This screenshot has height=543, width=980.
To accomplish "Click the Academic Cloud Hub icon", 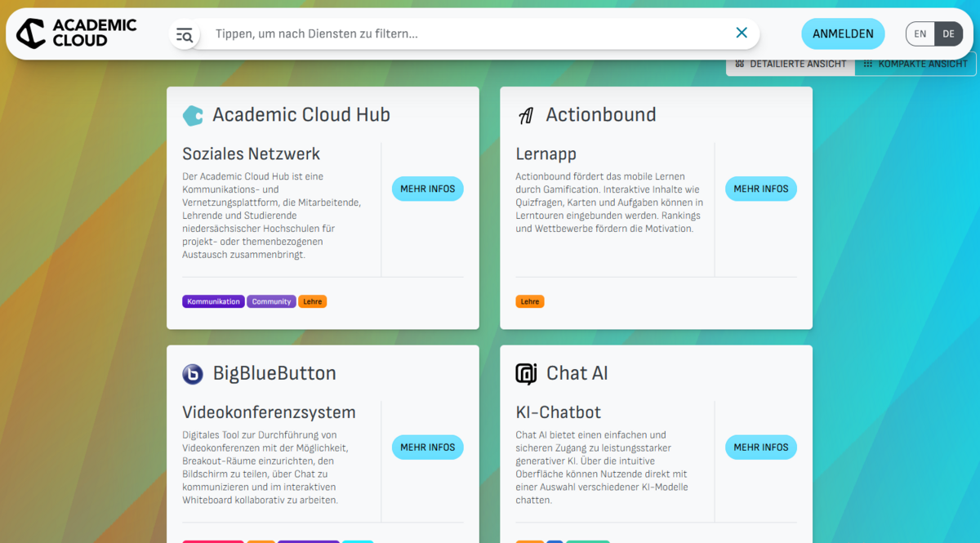I will pyautogui.click(x=193, y=115).
